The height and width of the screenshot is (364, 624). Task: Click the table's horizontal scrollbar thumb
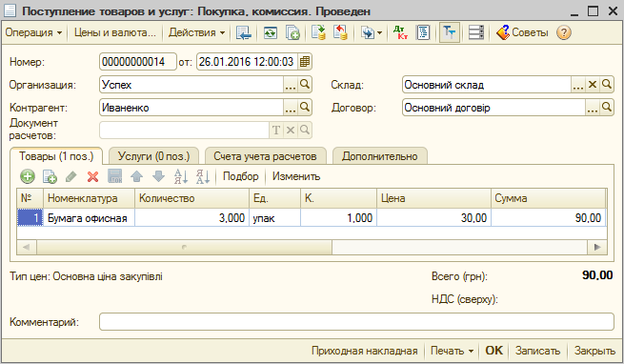click(x=184, y=247)
